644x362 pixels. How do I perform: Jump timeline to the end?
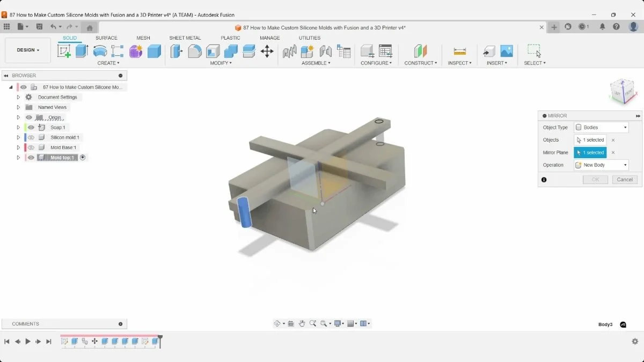[x=49, y=342]
